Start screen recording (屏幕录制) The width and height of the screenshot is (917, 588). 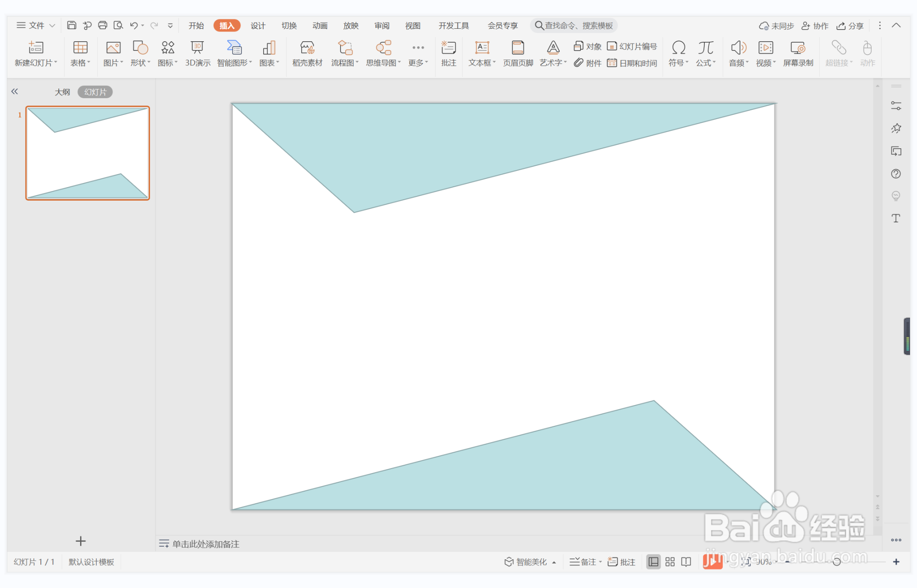coord(798,54)
